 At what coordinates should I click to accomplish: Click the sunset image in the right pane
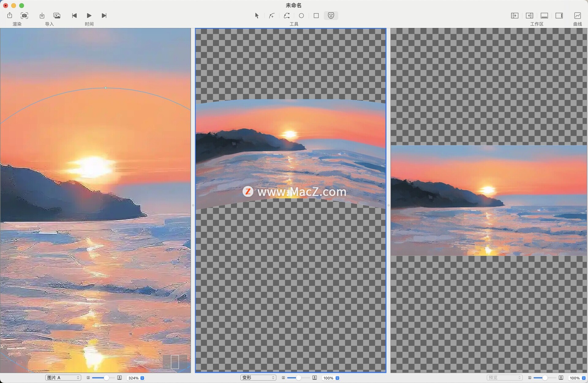tap(489, 200)
